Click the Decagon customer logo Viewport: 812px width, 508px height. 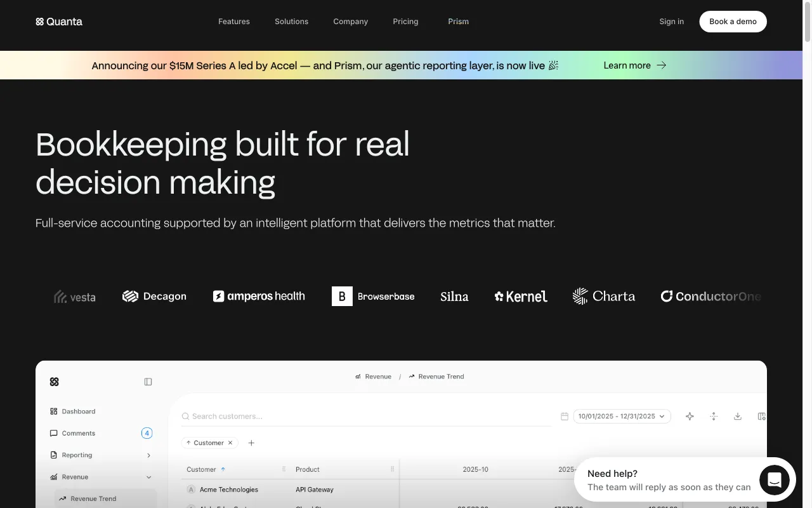pos(154,297)
